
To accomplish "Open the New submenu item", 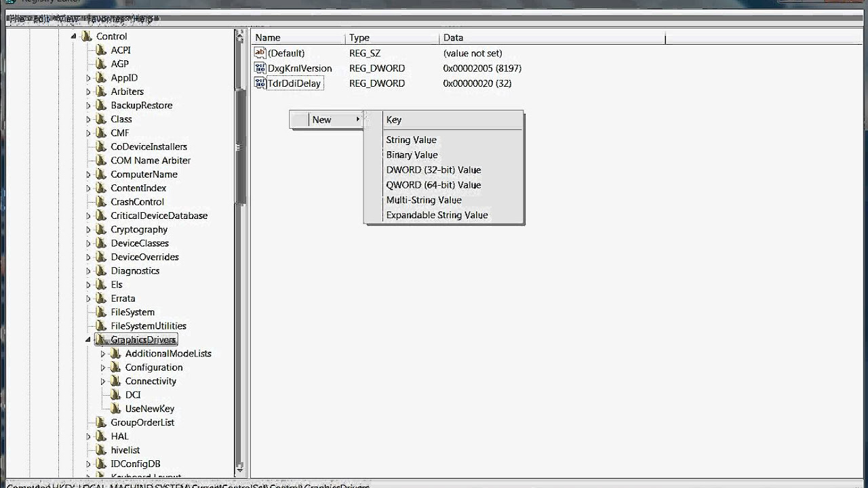I will coord(327,119).
